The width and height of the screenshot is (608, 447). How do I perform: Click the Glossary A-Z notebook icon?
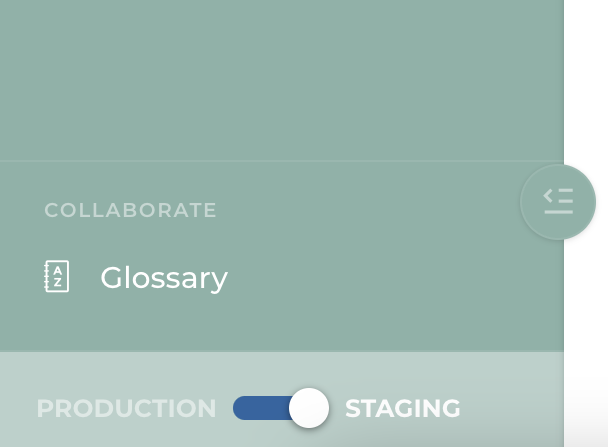point(57,277)
